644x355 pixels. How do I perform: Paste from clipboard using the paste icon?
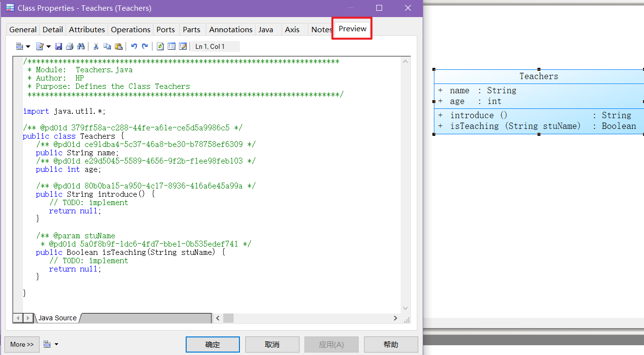tap(118, 46)
